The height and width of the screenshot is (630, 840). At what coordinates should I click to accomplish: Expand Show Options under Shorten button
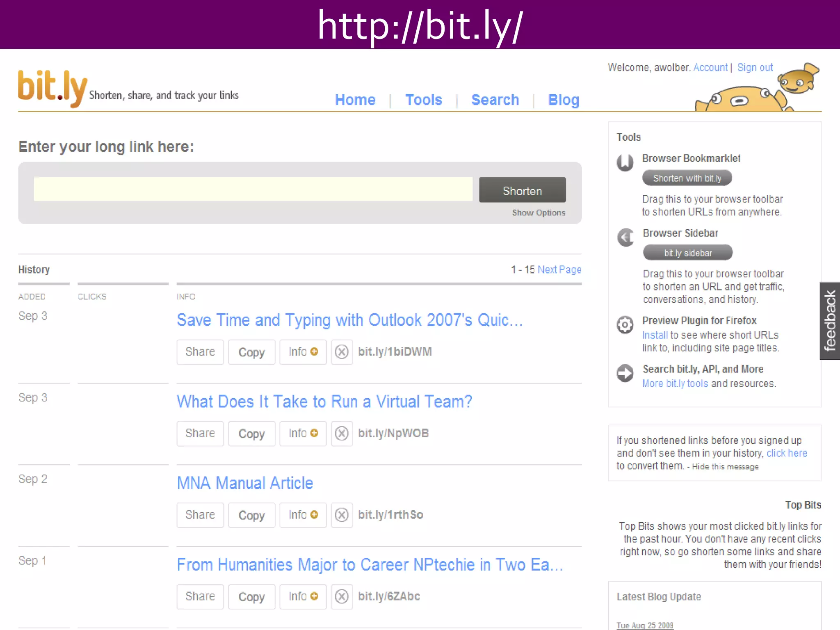click(x=539, y=213)
